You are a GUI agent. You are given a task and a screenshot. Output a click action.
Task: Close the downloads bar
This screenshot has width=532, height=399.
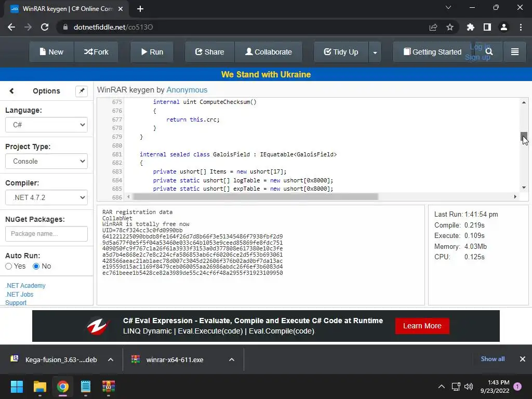[x=523, y=359]
